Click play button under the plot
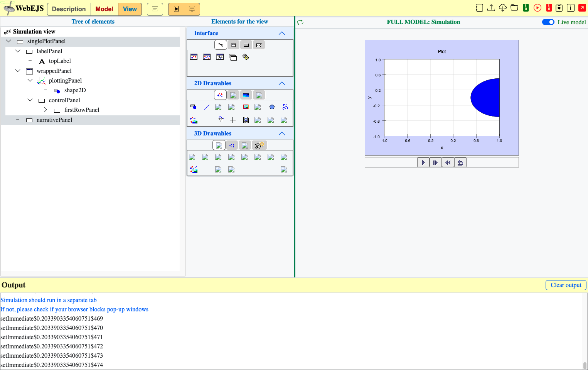 [x=423, y=162]
